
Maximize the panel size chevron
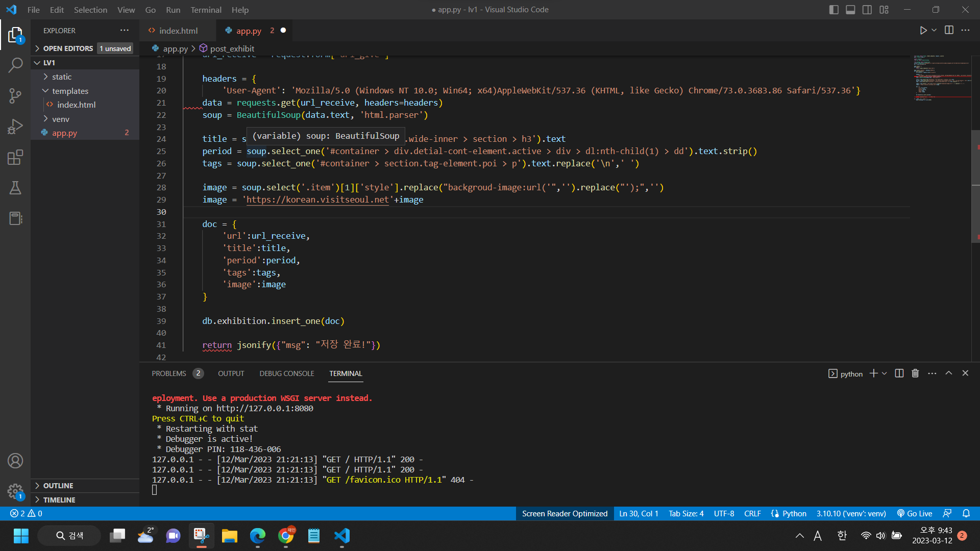948,373
